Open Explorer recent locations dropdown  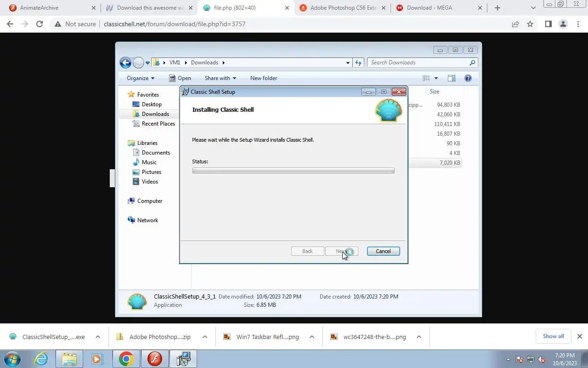147,63
